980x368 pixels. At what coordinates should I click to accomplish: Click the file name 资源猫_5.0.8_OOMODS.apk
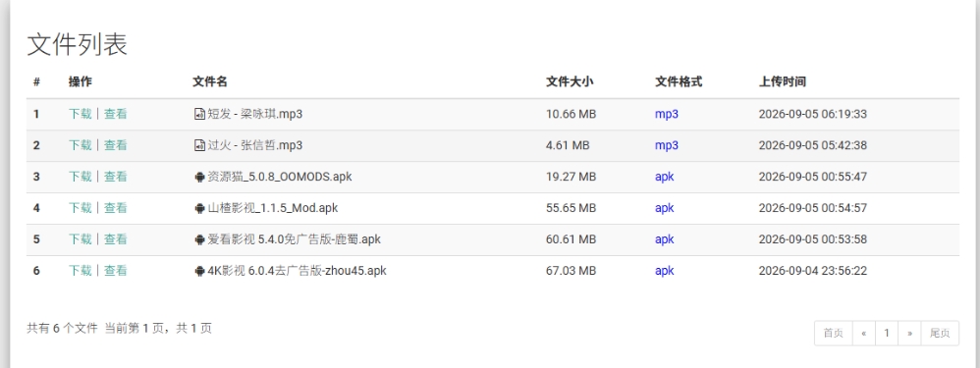(280, 177)
